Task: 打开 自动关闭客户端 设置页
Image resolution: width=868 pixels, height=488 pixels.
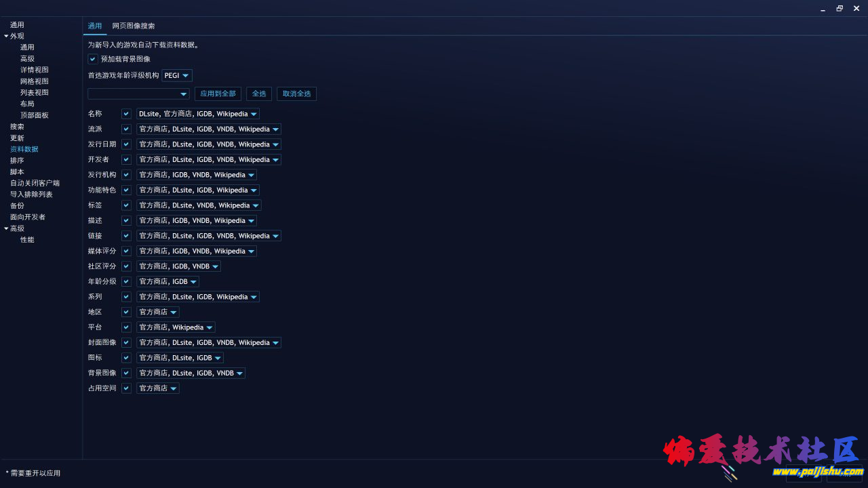Action: pos(35,183)
